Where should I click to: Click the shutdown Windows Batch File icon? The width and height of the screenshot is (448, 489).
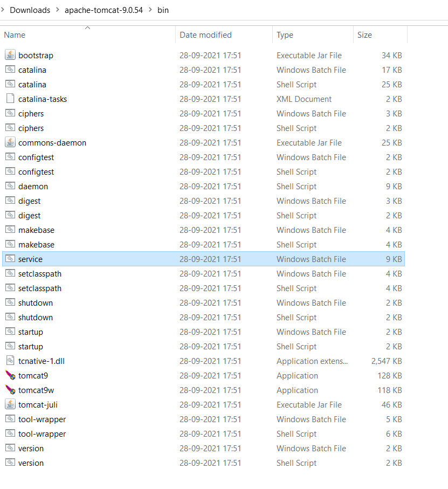tap(10, 302)
